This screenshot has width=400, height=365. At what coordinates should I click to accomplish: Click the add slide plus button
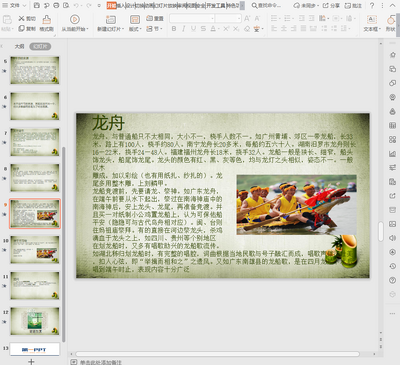pos(31,362)
